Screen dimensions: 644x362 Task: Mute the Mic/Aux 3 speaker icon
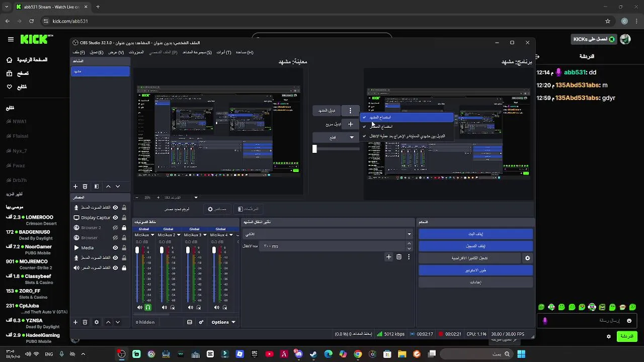[191, 308]
